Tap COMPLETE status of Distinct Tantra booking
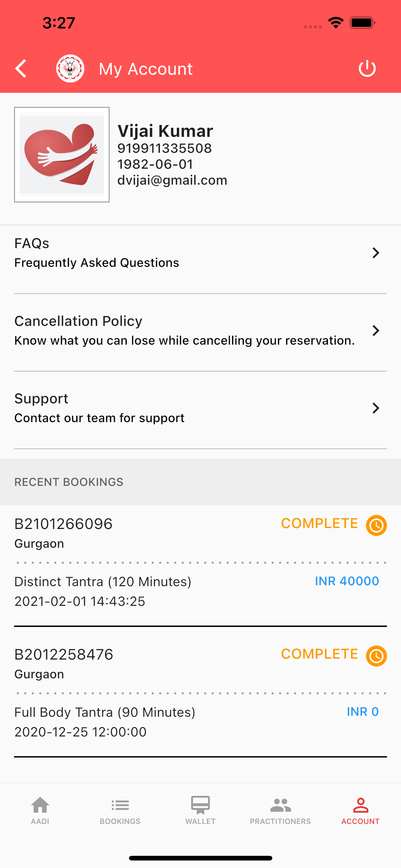The image size is (401, 868). [319, 523]
